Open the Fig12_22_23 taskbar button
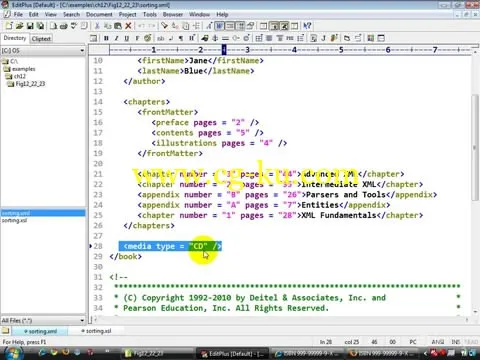Image resolution: width=480 pixels, height=360 pixels. [x=157, y=353]
